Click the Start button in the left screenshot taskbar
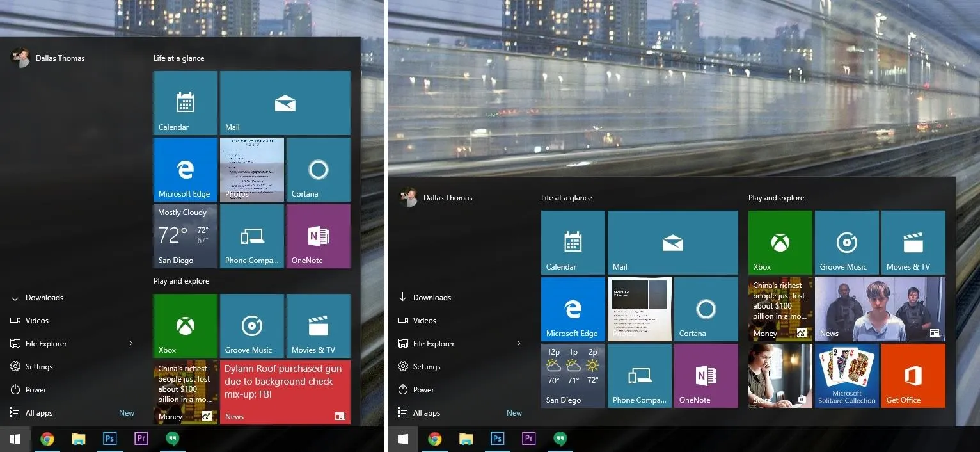 pyautogui.click(x=15, y=439)
